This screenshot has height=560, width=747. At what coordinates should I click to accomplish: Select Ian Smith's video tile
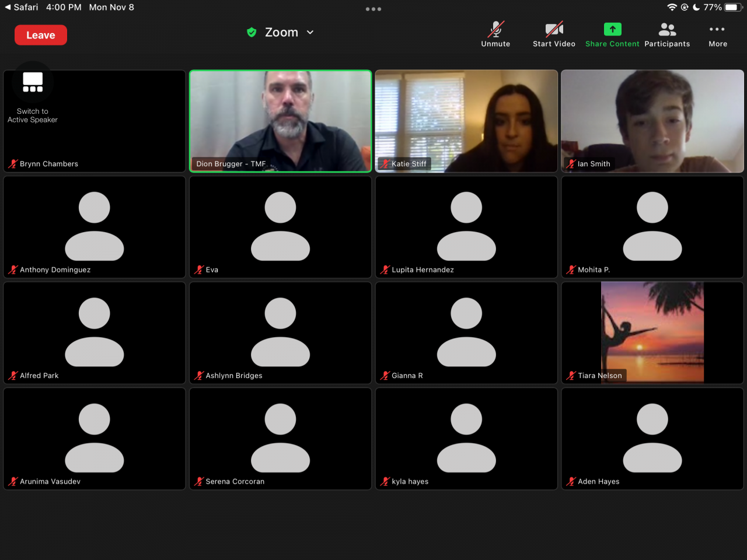(652, 121)
